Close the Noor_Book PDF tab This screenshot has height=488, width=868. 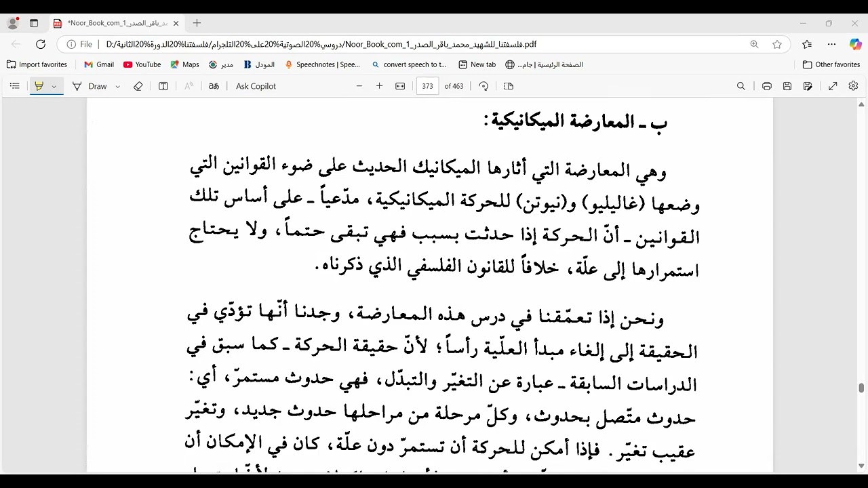[x=176, y=23]
